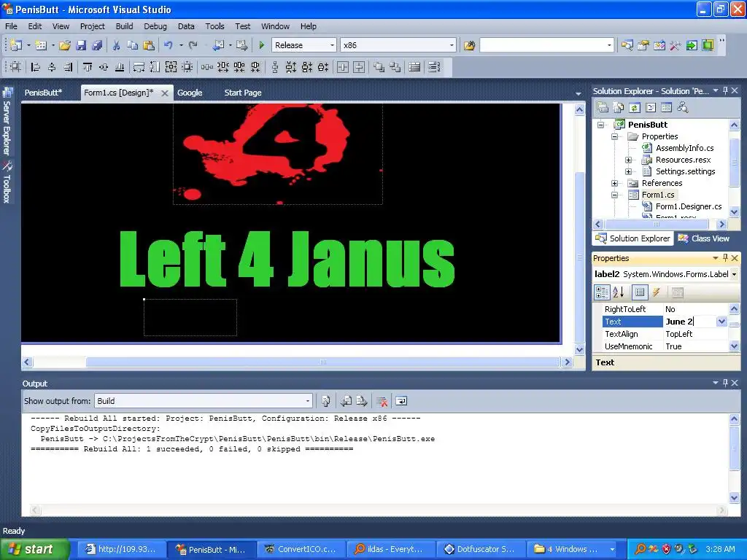Click the Cut scissors icon

coord(116,45)
